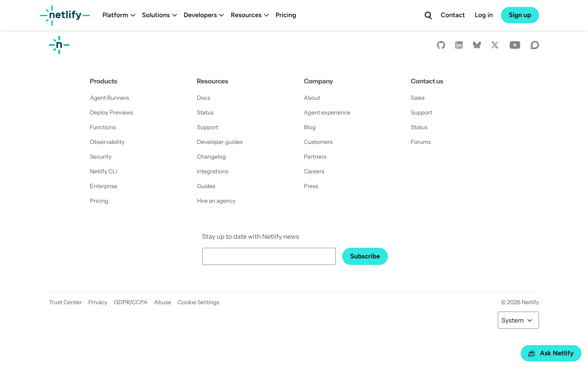
Task: Open the GitHub social icon
Action: tap(441, 45)
